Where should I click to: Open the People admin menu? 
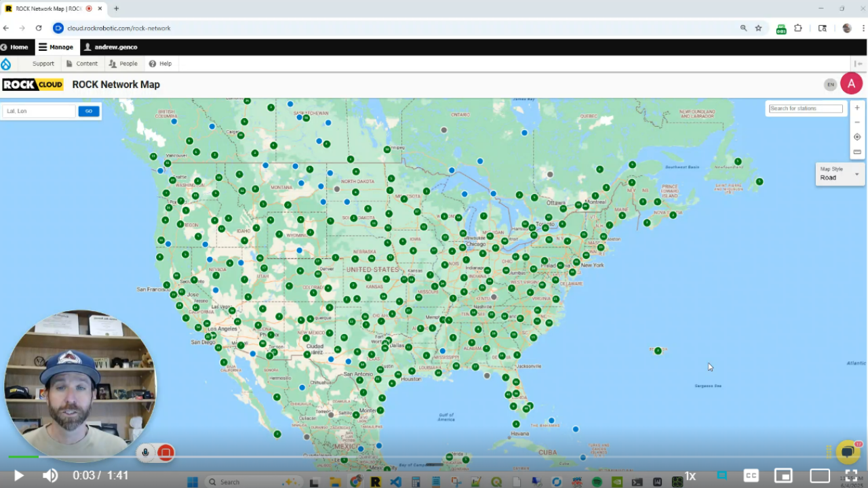click(123, 63)
